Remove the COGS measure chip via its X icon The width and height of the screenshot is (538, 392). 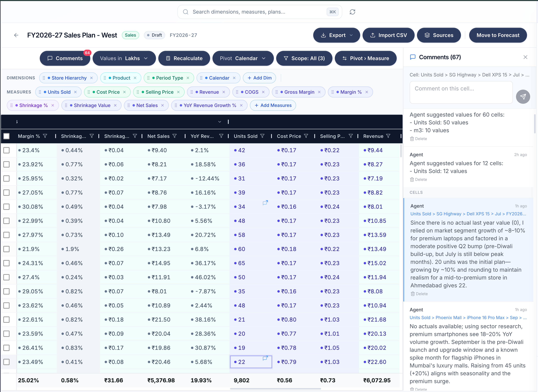(x=264, y=92)
